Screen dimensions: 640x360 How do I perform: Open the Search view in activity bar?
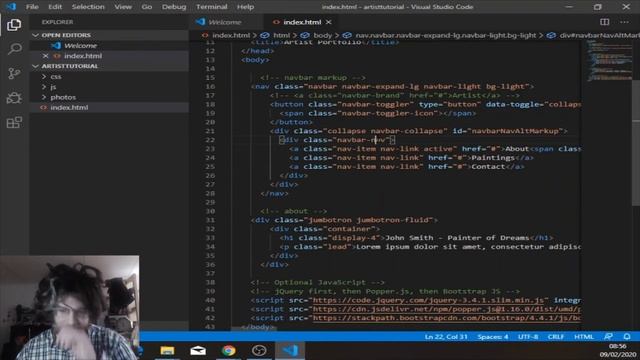14,49
